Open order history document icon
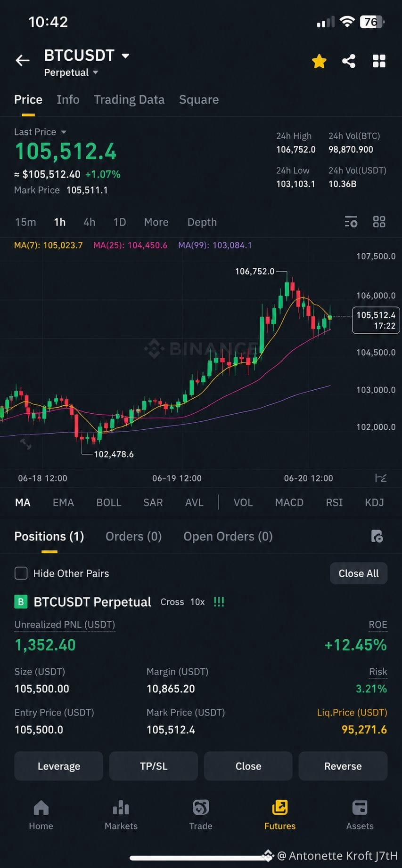This screenshot has height=868, width=402. point(377,536)
